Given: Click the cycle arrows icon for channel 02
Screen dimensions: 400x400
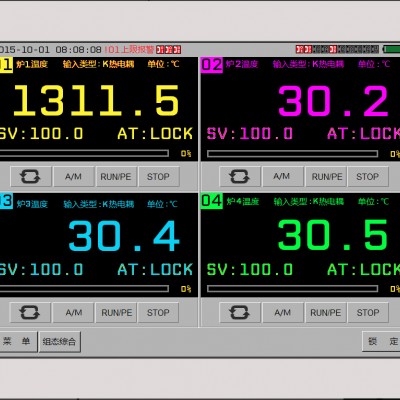Looking at the screenshot, I should pos(240,177).
